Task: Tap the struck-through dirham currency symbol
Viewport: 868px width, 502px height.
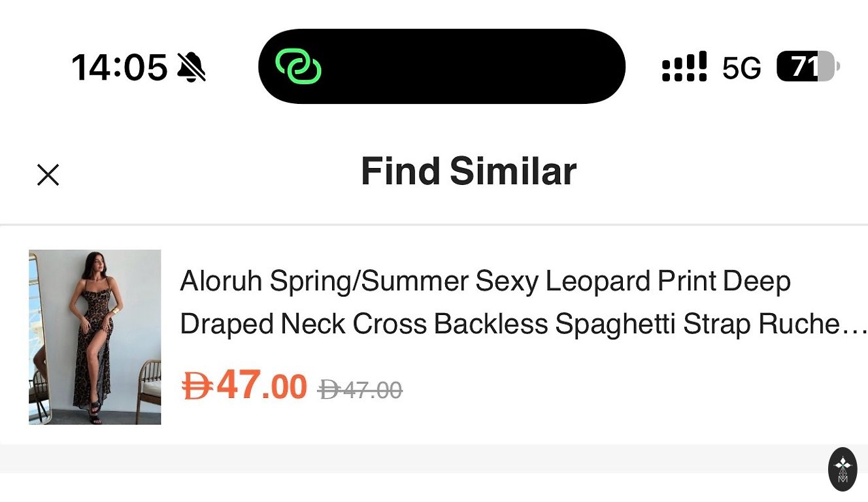Action: (328, 390)
